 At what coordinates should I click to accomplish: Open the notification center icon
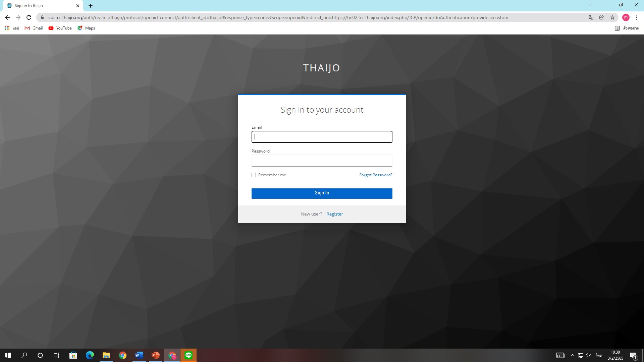(634, 356)
